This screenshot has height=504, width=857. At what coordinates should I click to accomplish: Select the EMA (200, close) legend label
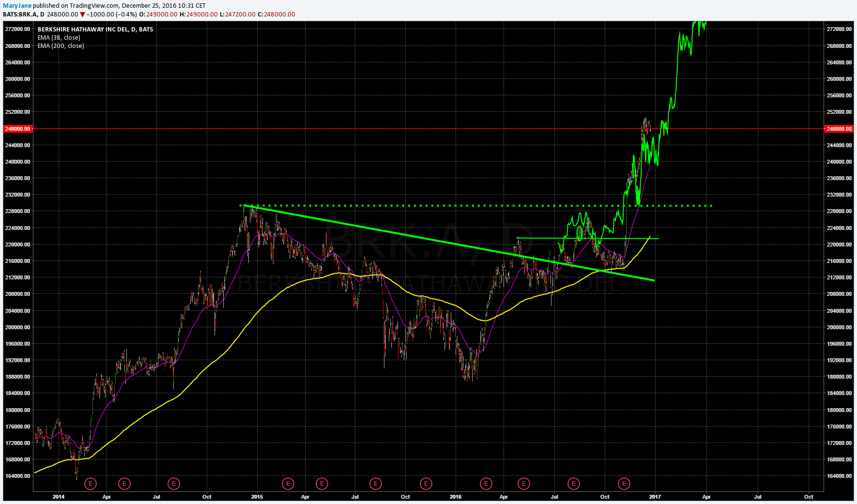61,46
